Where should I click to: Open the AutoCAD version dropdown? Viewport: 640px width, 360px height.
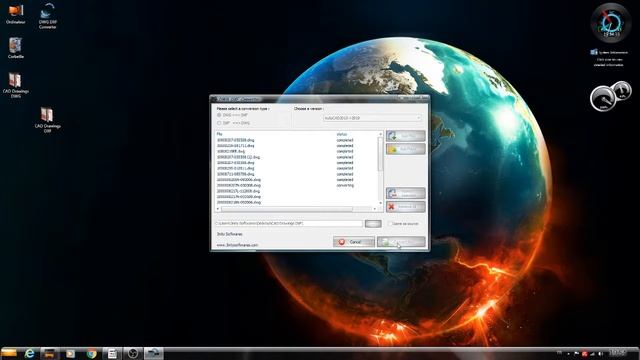click(372, 118)
